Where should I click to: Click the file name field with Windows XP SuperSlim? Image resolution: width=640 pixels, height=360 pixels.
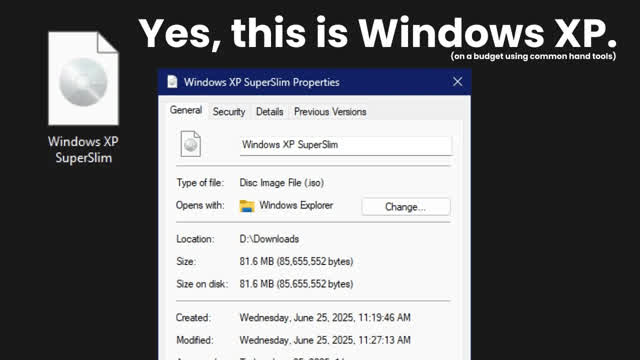tap(346, 145)
